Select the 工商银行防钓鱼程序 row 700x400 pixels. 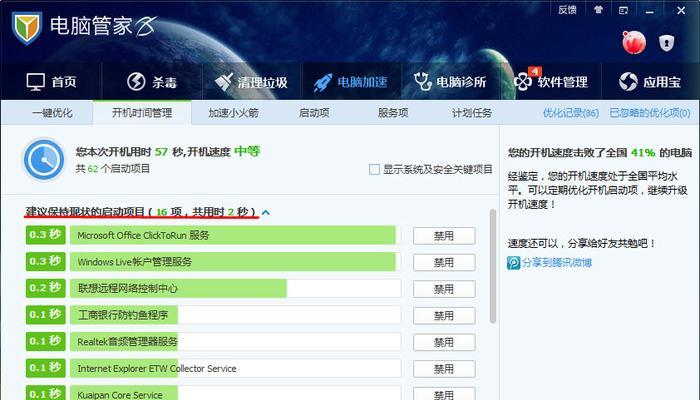tap(235, 315)
